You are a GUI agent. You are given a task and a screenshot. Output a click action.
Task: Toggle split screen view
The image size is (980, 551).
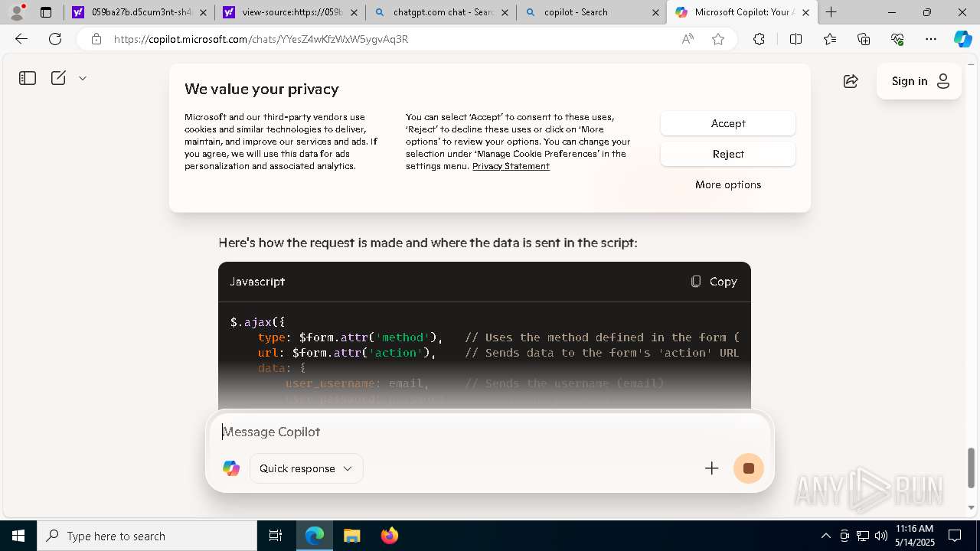[795, 39]
